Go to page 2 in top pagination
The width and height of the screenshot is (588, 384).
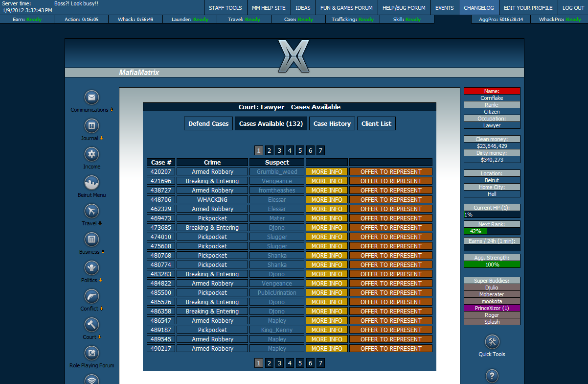tap(269, 150)
